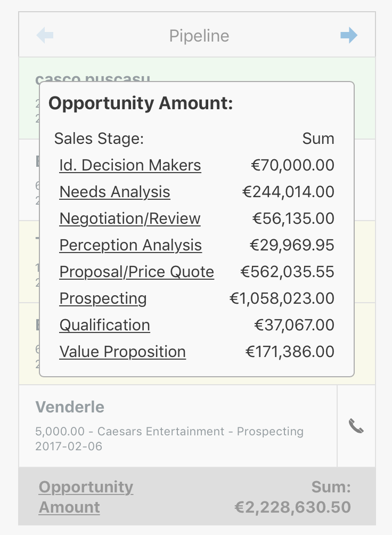Click the Prospecting sum €1,058,023.00

pyautogui.click(x=282, y=298)
